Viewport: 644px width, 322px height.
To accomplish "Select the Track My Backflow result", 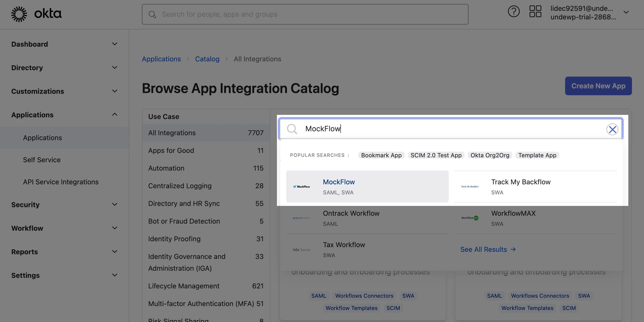I will [535, 187].
